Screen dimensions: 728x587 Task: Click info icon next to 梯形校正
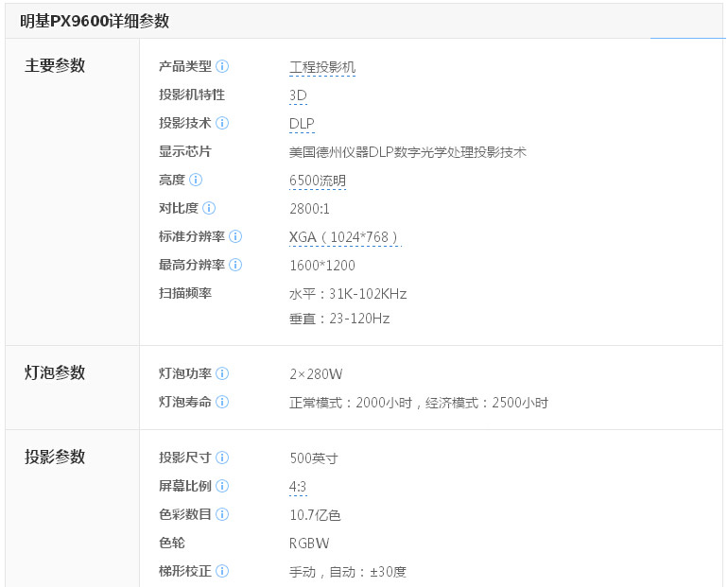(x=222, y=571)
